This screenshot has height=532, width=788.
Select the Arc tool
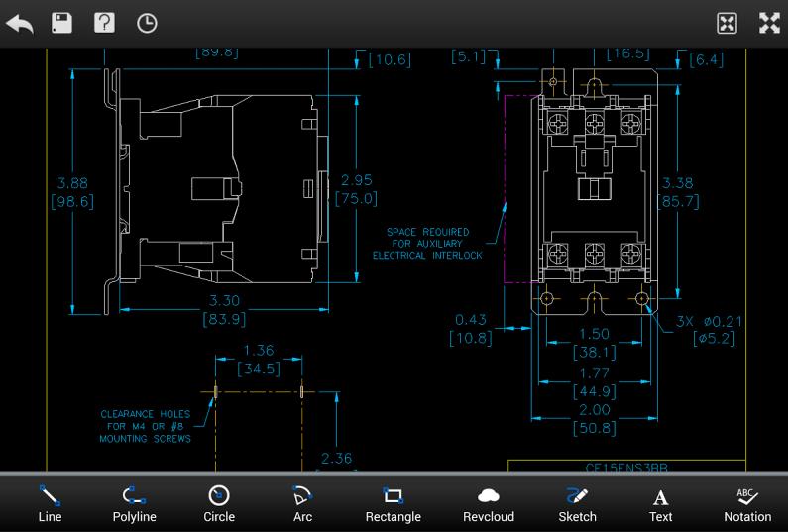302,503
